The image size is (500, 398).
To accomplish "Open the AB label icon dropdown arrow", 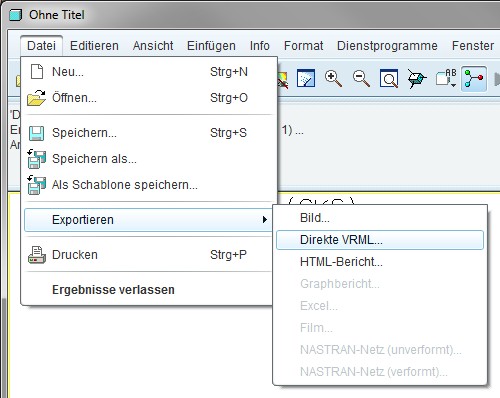I will [x=453, y=86].
